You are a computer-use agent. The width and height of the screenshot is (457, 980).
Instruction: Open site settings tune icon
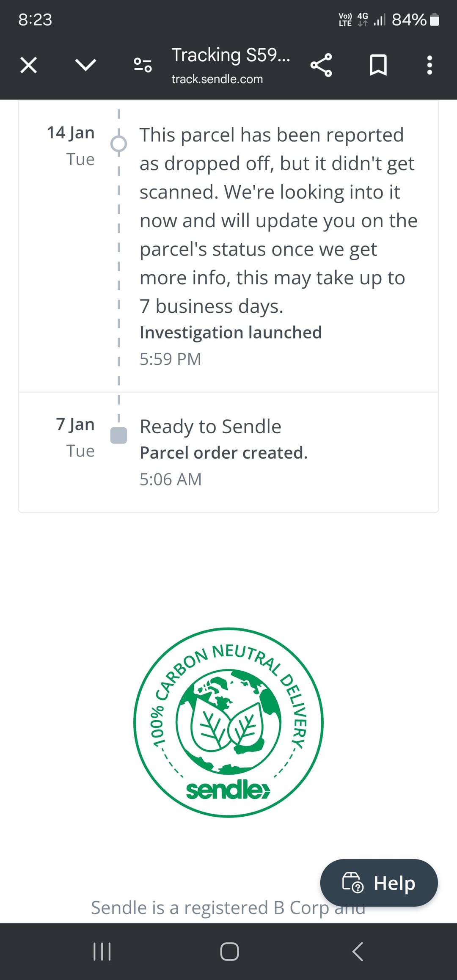click(143, 65)
